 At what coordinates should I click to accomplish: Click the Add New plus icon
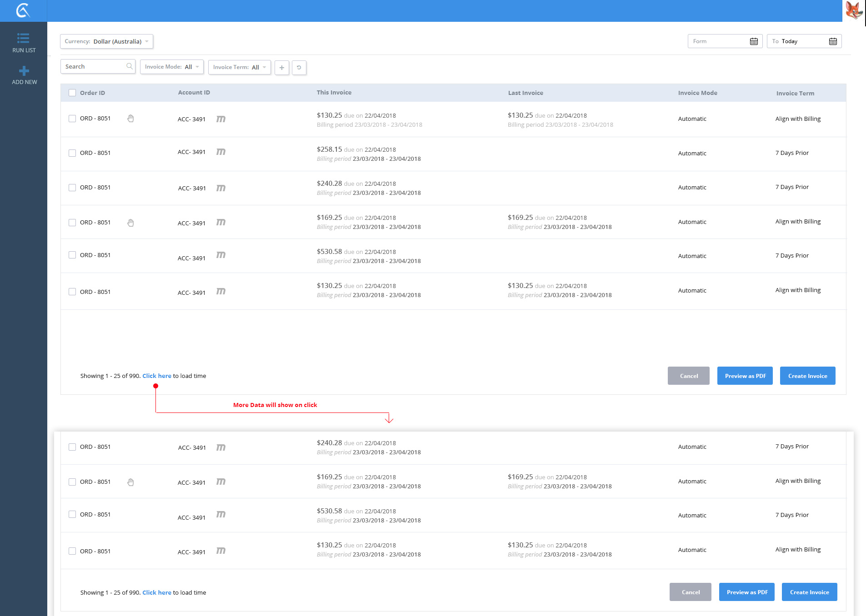pyautogui.click(x=24, y=71)
